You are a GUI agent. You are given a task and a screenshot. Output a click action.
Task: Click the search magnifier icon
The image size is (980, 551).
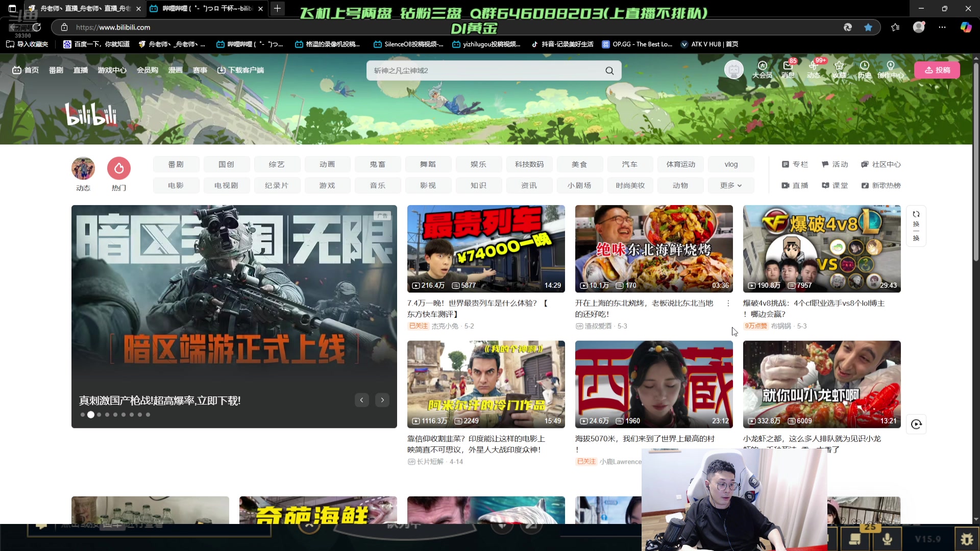[609, 70]
